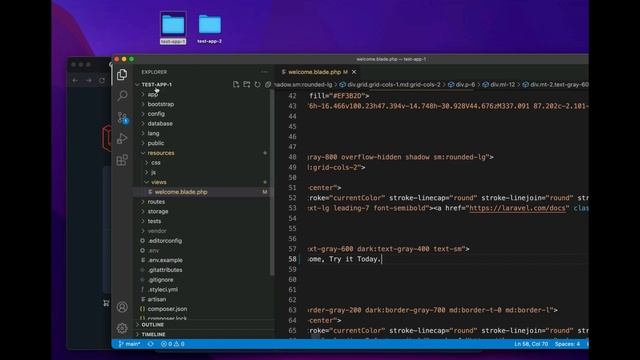Screen dimensions: 640x360
Task: Open the Extensions view
Action: click(122, 160)
